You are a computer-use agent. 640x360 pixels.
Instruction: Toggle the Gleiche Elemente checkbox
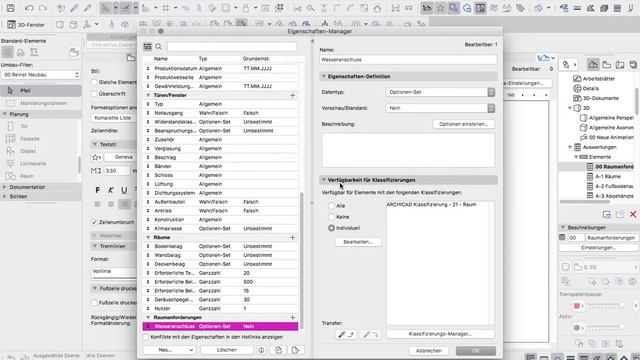(94, 82)
